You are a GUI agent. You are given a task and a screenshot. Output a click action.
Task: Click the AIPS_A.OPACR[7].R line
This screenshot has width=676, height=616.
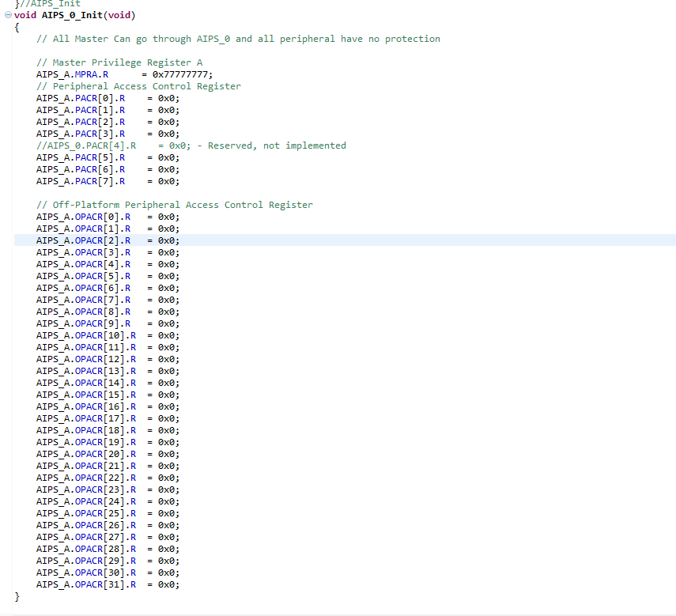click(108, 300)
